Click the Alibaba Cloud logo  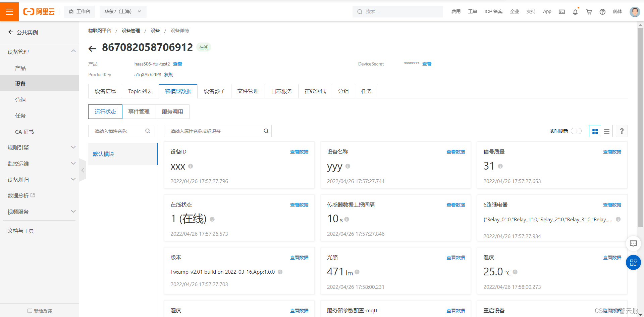pyautogui.click(x=39, y=11)
